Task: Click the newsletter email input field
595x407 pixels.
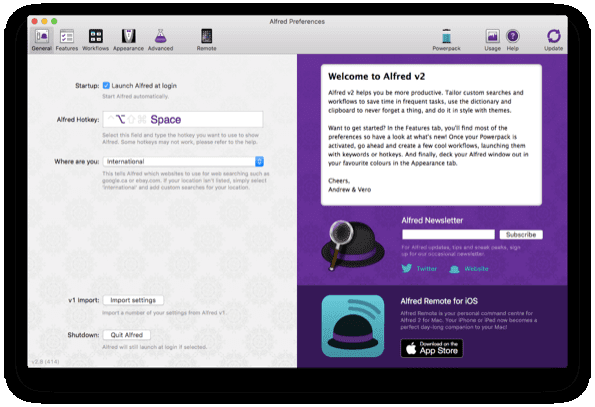Action: 448,234
